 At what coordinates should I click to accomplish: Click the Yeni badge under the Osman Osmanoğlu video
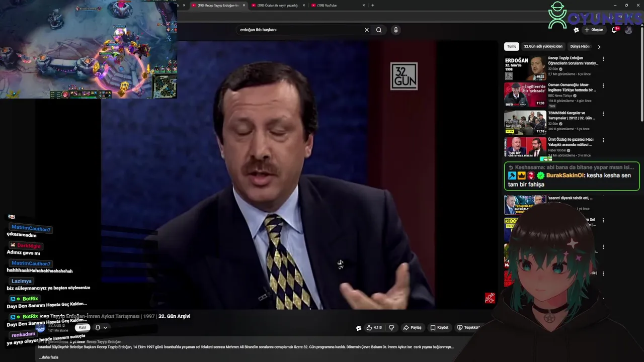pos(552,106)
